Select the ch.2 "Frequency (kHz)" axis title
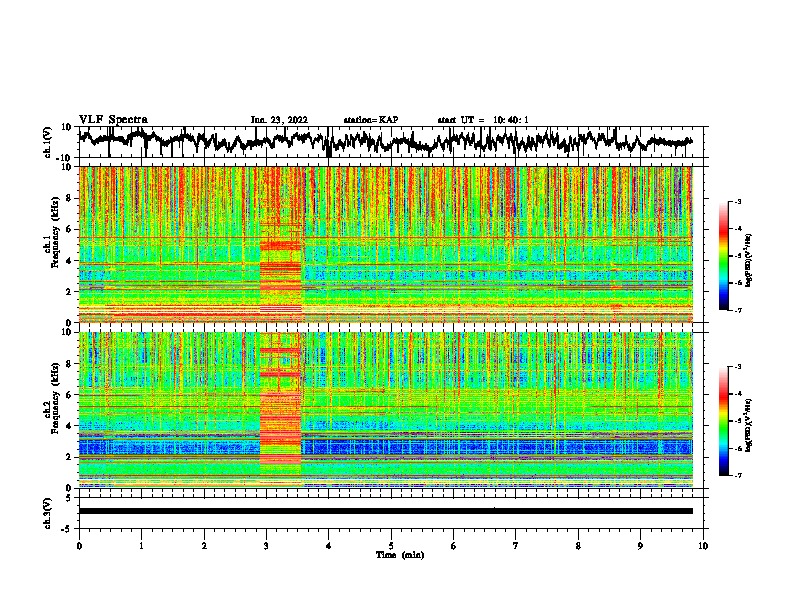This screenshot has height=612, width=792. point(55,398)
